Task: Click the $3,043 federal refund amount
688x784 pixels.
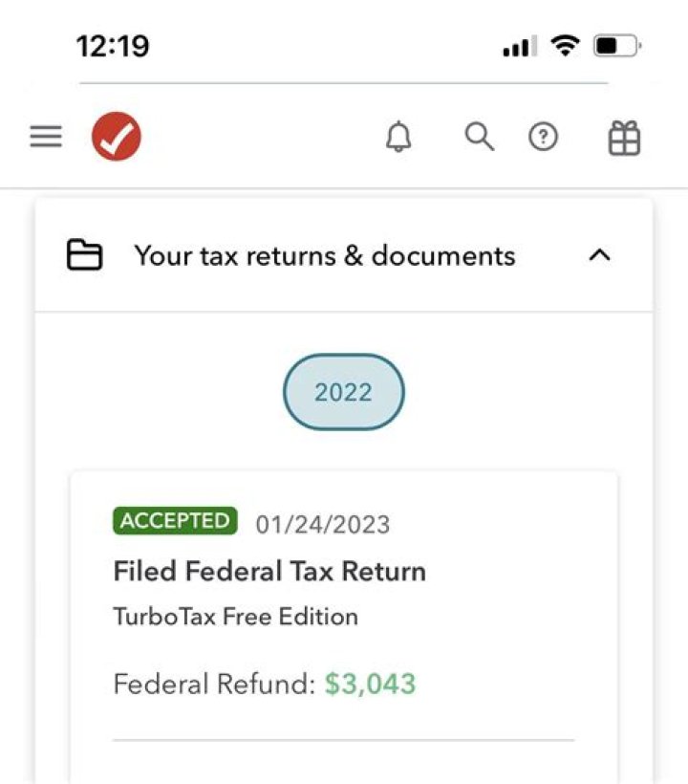Action: tap(370, 685)
